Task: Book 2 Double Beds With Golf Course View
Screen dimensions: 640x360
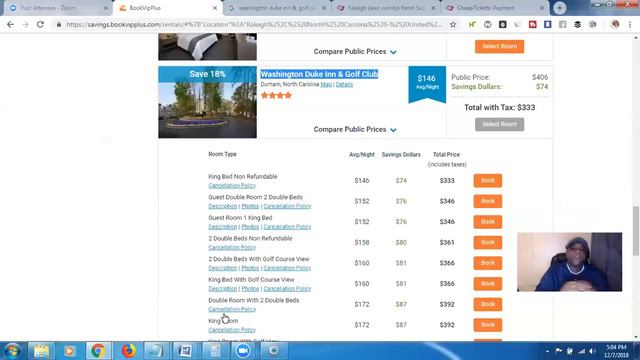Action: point(488,263)
